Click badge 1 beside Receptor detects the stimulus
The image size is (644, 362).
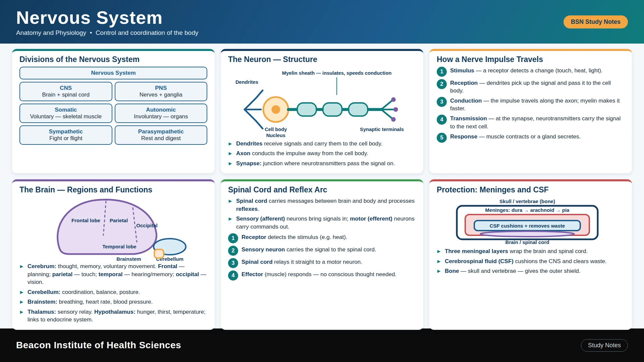pyautogui.click(x=233, y=238)
